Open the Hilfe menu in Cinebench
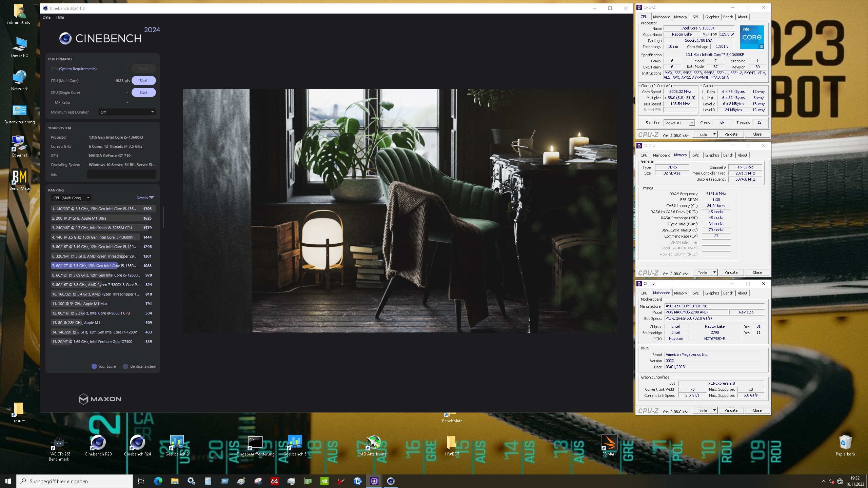 click(x=60, y=17)
